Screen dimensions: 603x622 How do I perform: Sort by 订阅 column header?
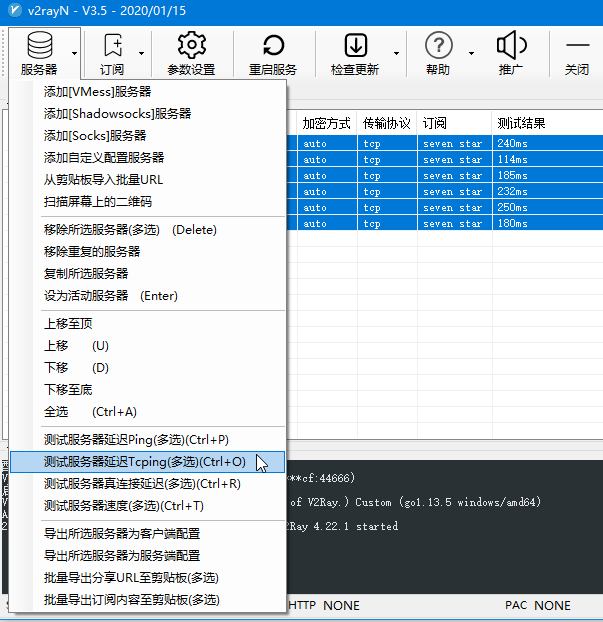(x=454, y=123)
